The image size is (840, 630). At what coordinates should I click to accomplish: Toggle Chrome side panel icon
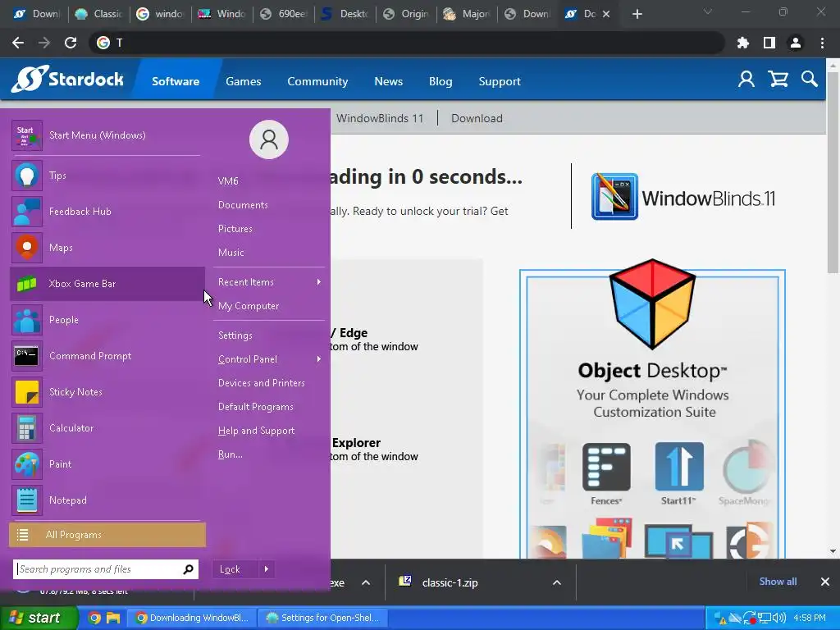point(769,43)
